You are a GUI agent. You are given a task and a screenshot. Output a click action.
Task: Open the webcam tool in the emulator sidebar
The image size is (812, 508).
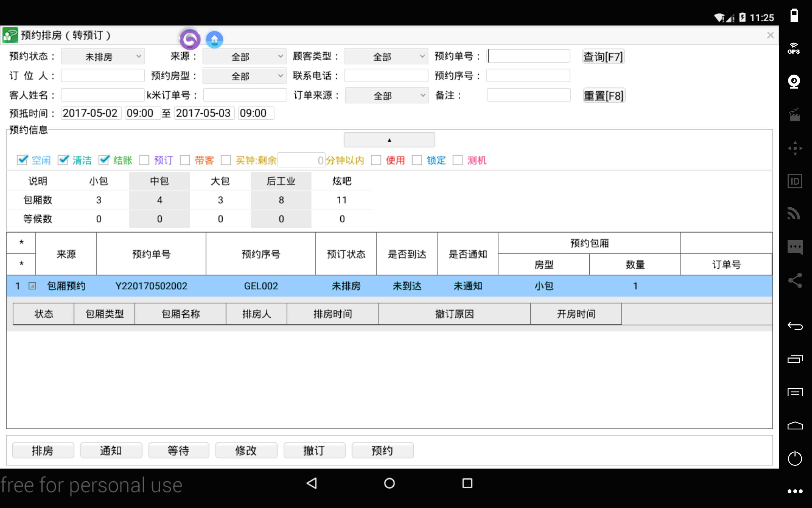click(794, 82)
